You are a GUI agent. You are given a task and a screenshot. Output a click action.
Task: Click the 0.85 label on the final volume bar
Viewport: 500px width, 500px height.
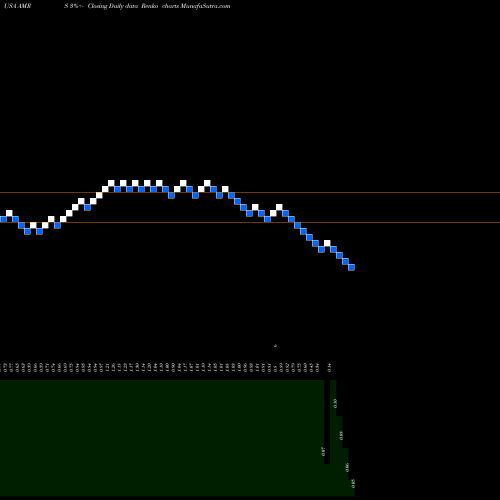coord(353,483)
